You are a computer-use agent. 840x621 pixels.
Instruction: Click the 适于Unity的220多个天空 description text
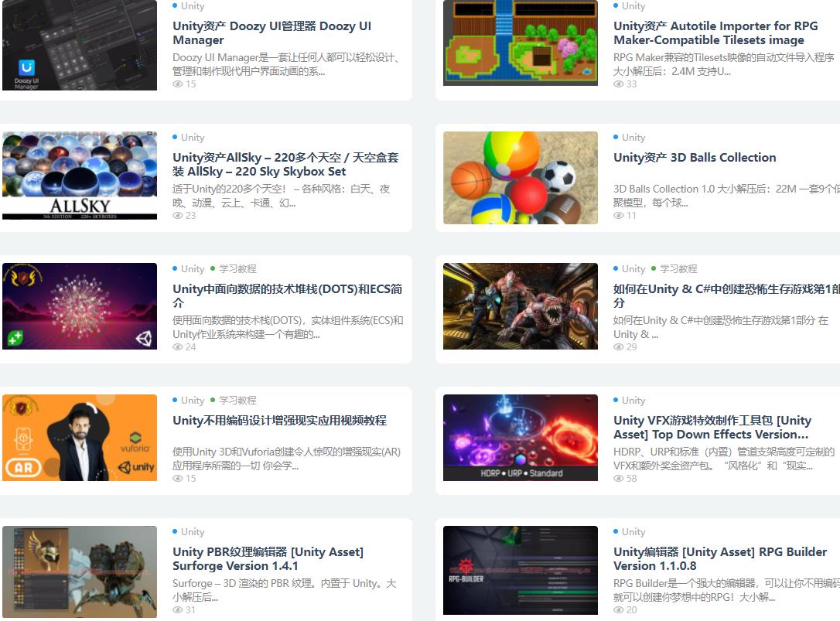(282, 196)
